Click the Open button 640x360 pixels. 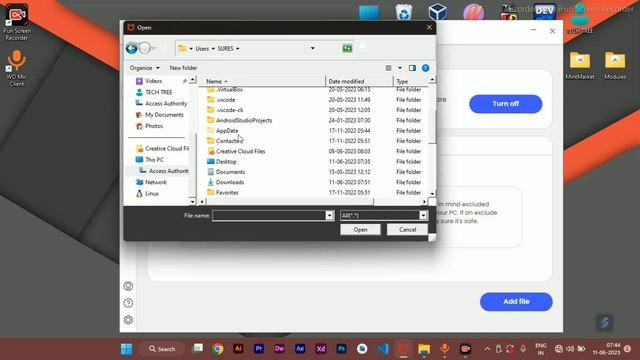click(360, 230)
